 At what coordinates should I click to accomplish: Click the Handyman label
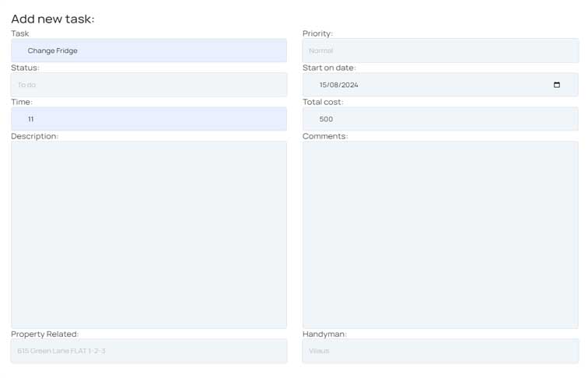[324, 334]
